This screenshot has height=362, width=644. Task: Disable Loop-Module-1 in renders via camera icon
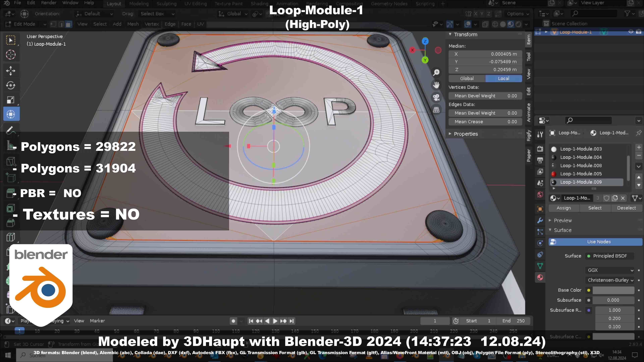(638, 32)
